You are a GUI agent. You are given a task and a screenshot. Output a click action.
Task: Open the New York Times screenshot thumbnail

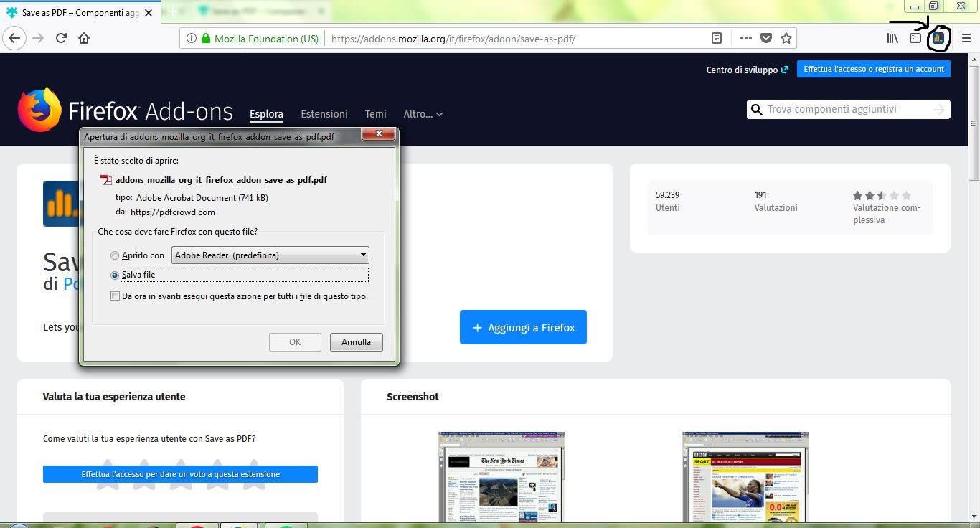click(x=501, y=477)
